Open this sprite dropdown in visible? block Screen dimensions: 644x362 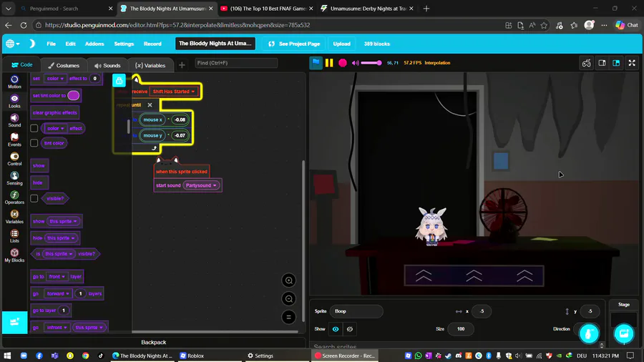[x=59, y=254]
